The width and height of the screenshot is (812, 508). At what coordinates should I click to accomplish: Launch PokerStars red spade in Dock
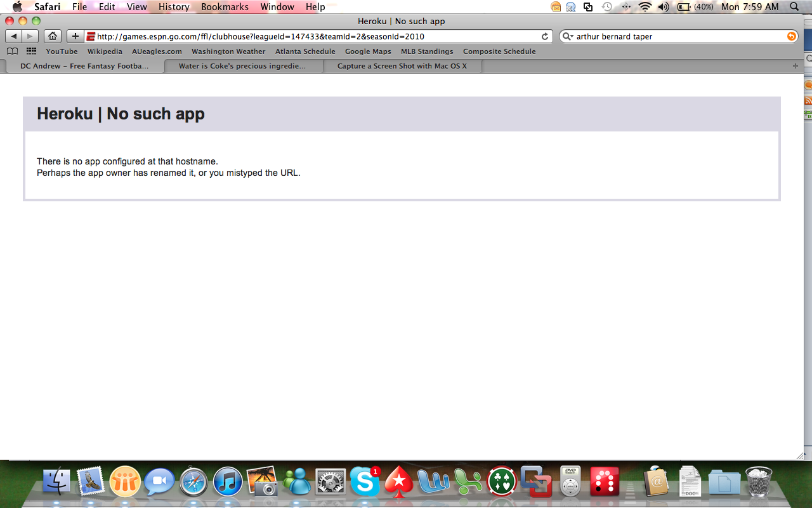point(399,481)
